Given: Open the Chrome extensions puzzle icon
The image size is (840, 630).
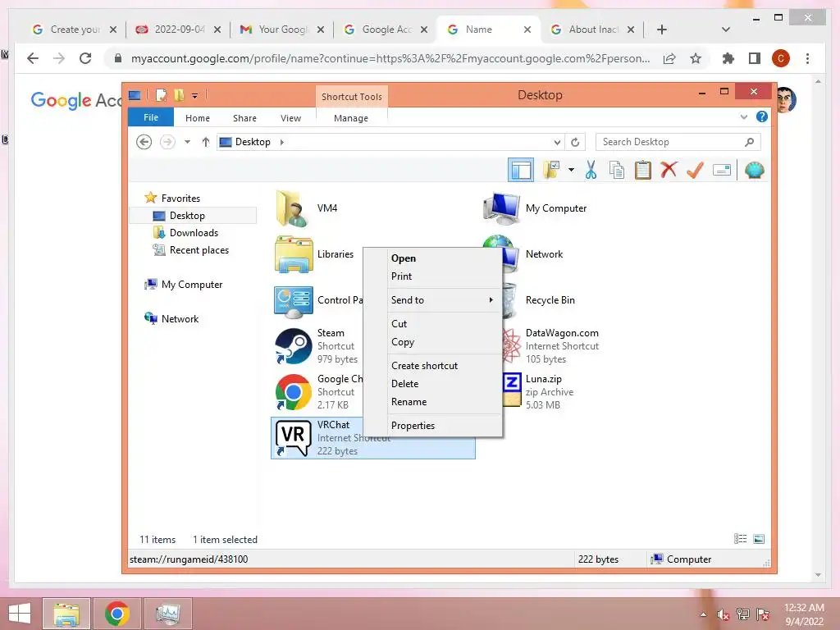Looking at the screenshot, I should [x=728, y=58].
